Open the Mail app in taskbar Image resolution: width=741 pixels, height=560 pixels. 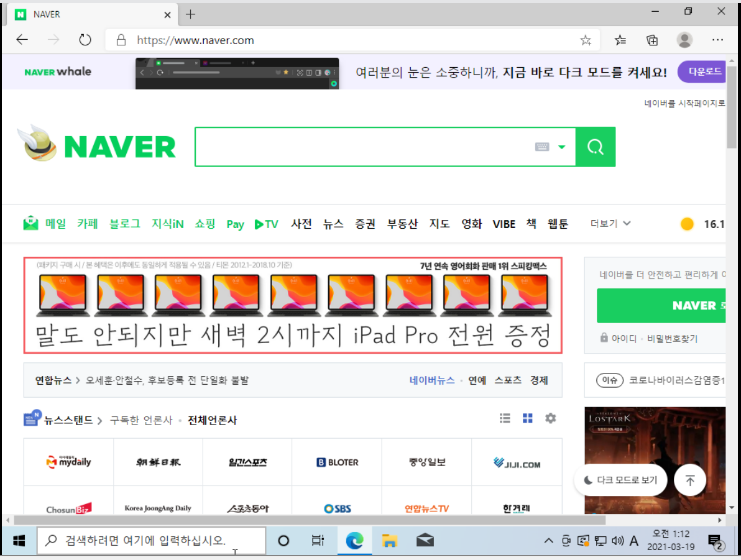pos(425,541)
